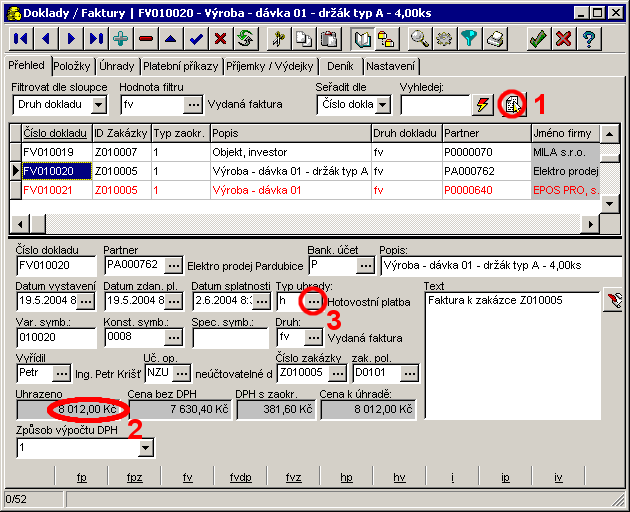630x512 pixels.
Task: Go to the last record
Action: (96, 39)
